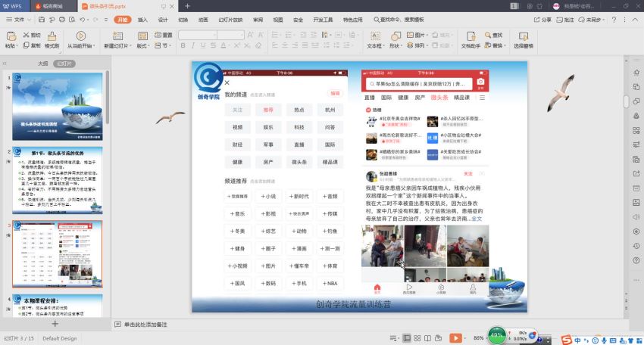Switch to normal view icon in status bar
The width and height of the screenshot is (644, 345).
click(407, 338)
